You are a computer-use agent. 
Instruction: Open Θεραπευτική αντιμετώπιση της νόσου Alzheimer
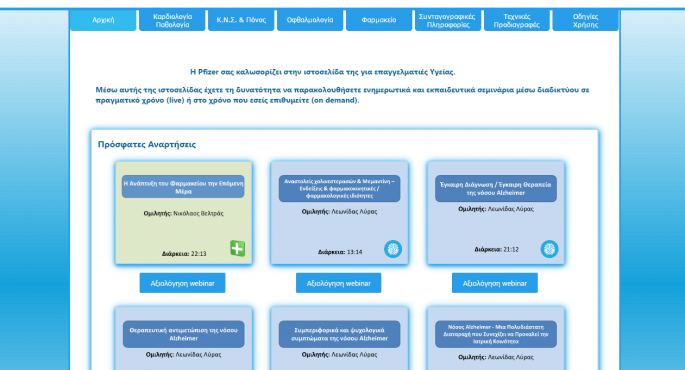click(x=183, y=334)
